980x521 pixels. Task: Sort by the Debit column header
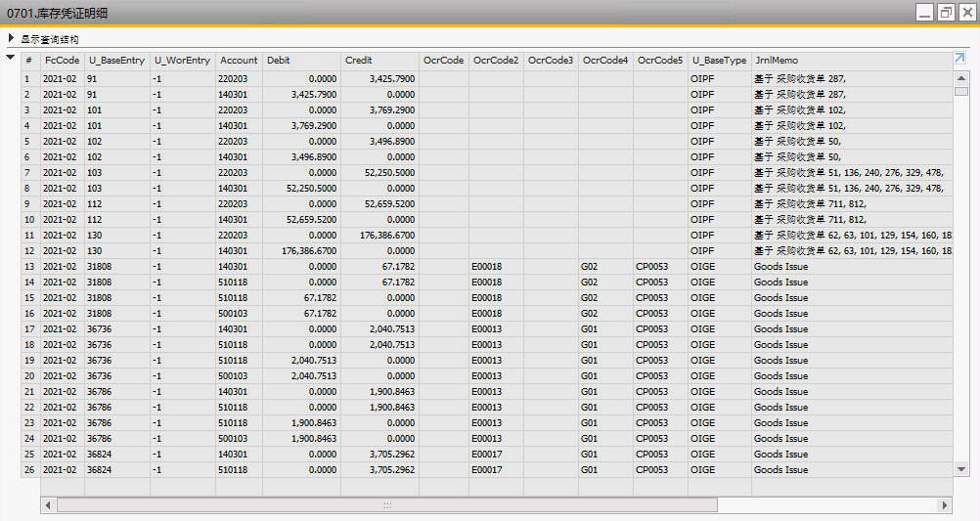[301, 61]
